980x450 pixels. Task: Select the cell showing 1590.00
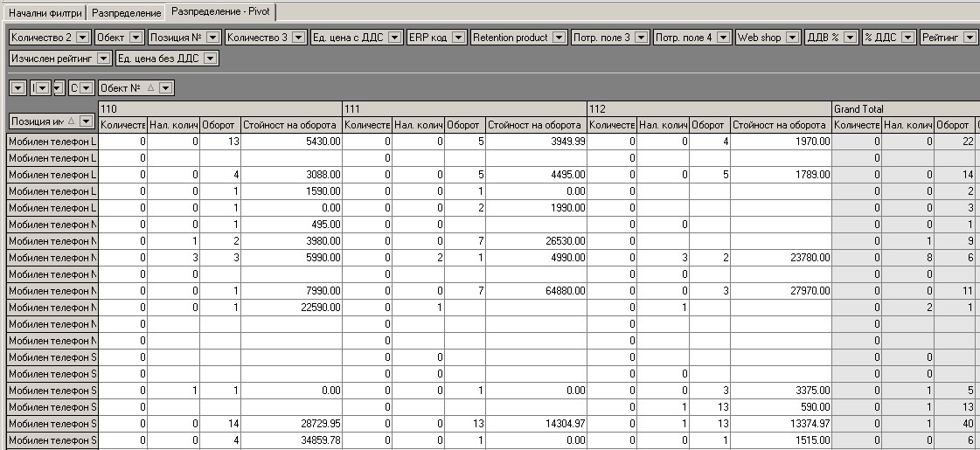tap(292, 191)
